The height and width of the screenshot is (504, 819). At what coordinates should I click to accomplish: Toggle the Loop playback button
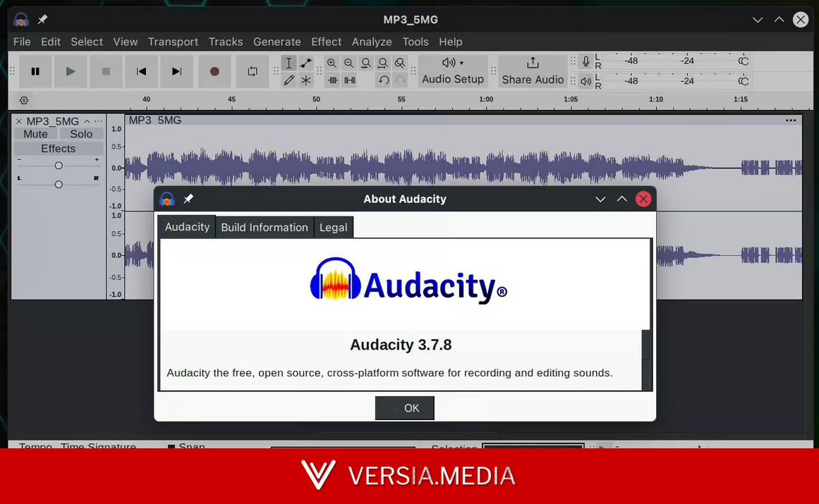[x=253, y=71]
